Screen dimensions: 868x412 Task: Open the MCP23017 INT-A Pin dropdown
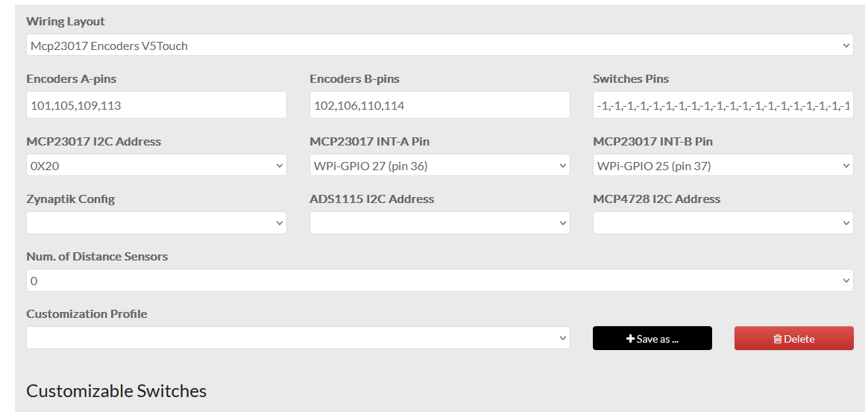pyautogui.click(x=439, y=166)
